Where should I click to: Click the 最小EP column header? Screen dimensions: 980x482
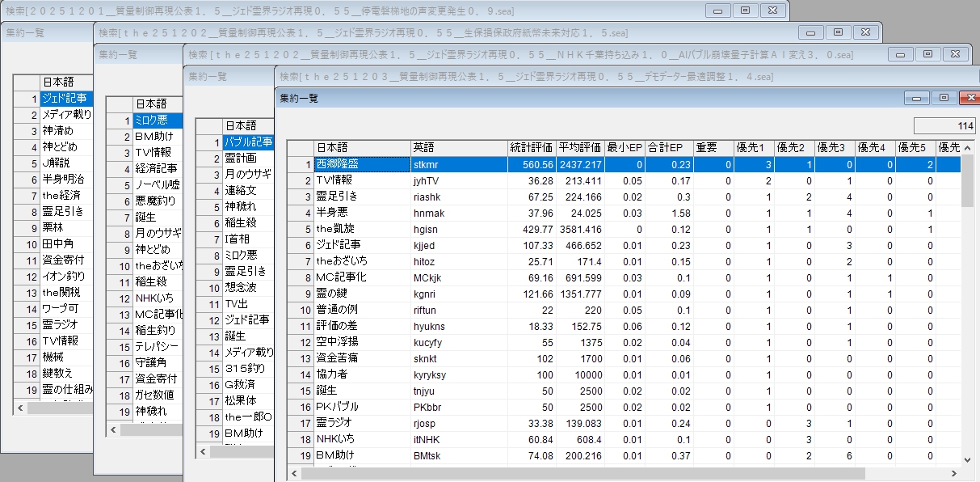(x=624, y=148)
